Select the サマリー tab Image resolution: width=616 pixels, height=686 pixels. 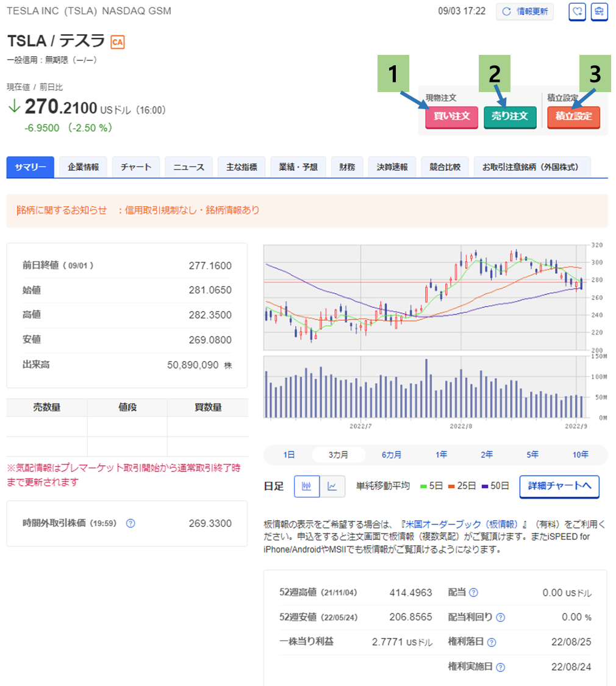30,167
